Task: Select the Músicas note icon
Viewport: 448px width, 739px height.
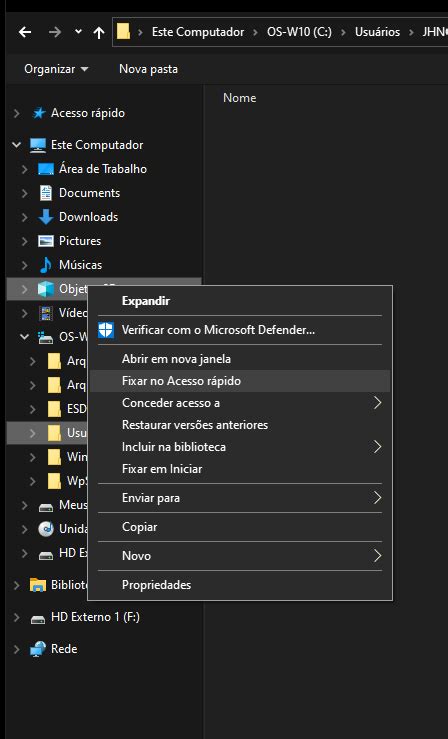Action: click(46, 265)
